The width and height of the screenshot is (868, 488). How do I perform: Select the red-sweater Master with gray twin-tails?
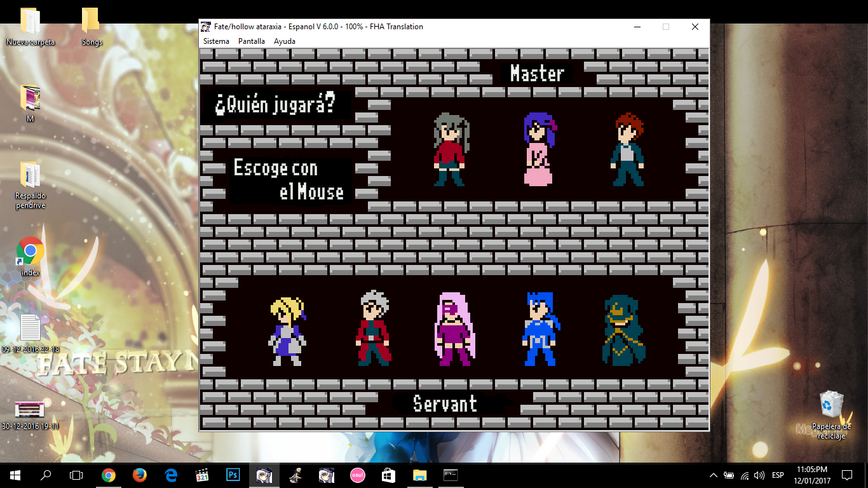click(452, 149)
